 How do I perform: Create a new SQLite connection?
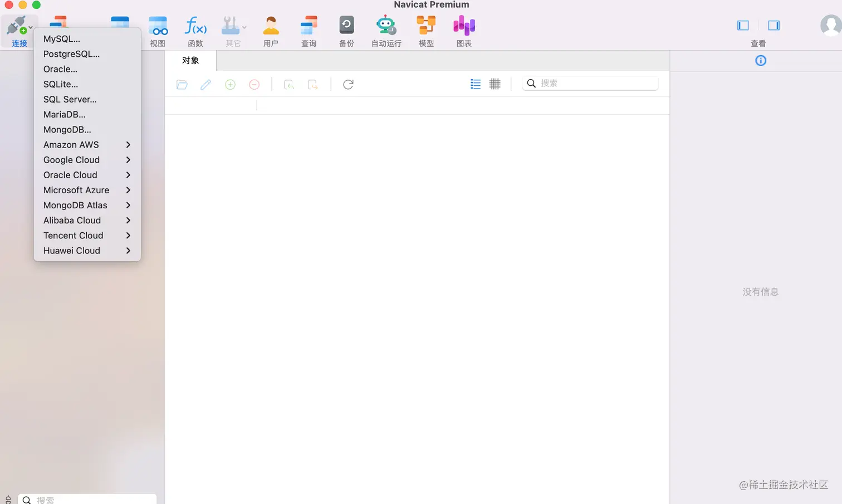coord(60,84)
